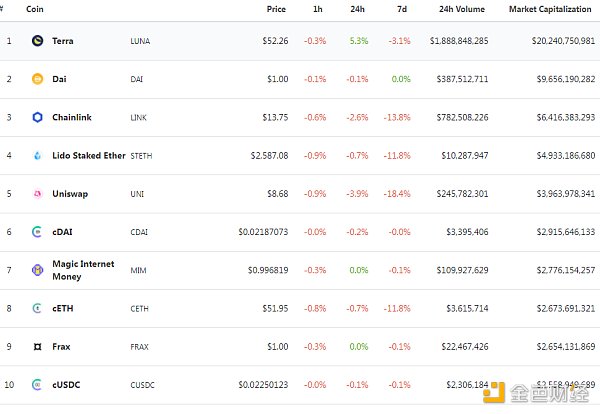Screen dimensions: 600x414
Task: Click the Chainlink hexagon logo icon
Action: click(x=38, y=117)
